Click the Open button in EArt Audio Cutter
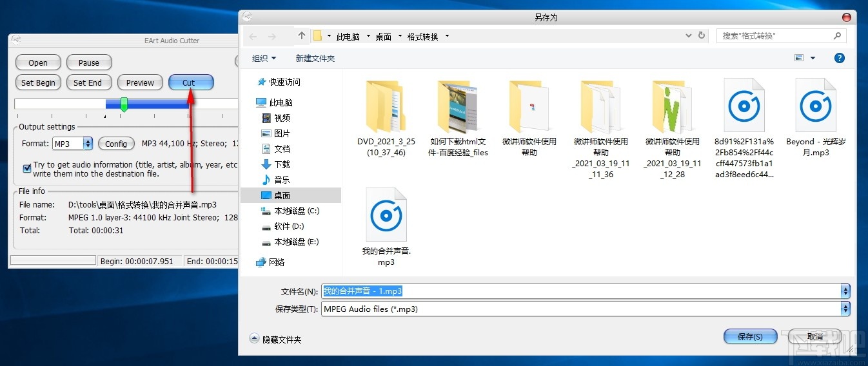This screenshot has width=868, height=366. (38, 63)
